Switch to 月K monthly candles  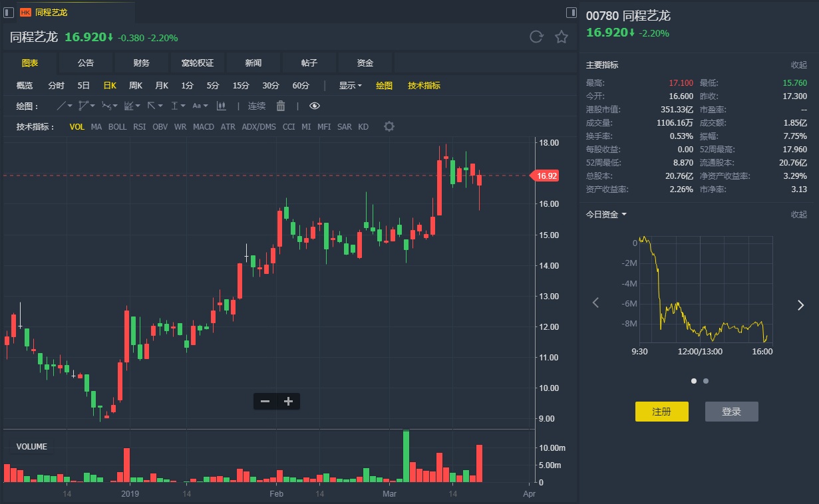click(x=162, y=85)
